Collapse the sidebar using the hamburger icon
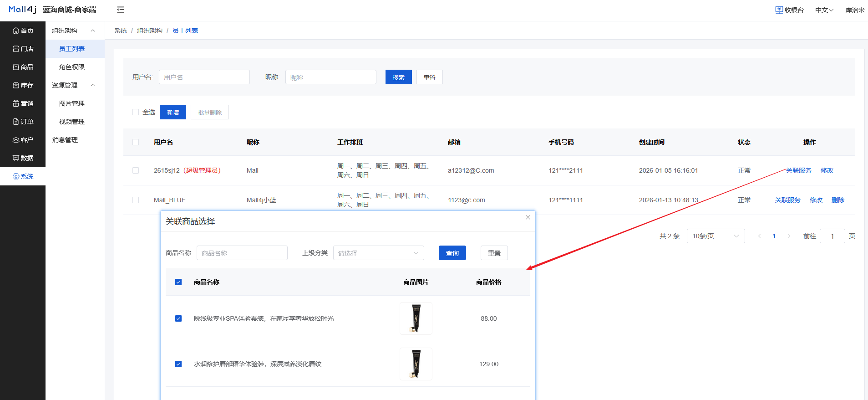 tap(120, 10)
